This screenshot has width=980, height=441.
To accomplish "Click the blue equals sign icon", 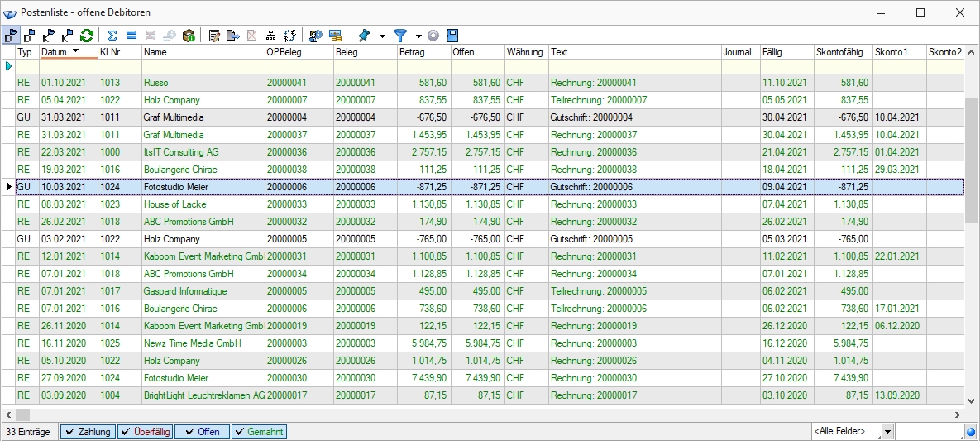I will pos(131,36).
